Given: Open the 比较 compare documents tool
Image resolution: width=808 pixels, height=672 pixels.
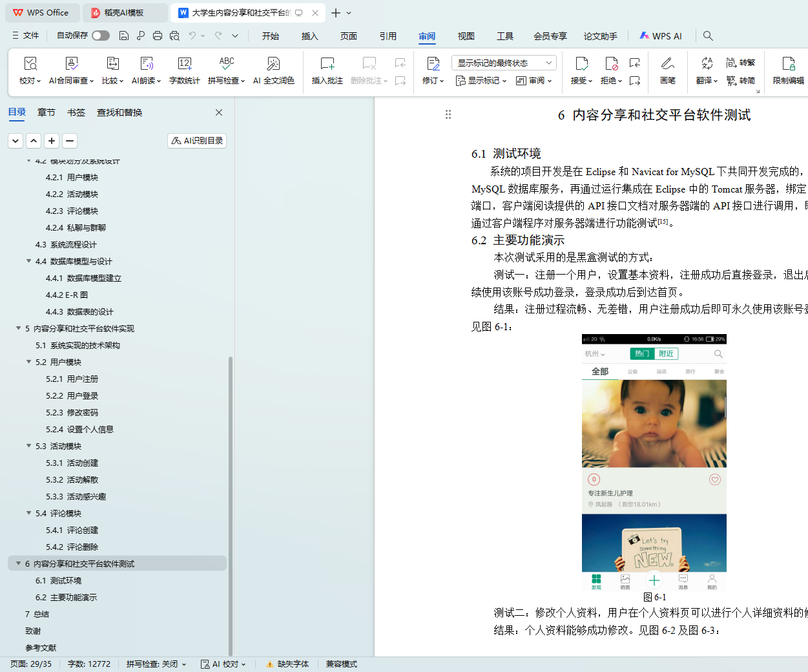Looking at the screenshot, I should [x=112, y=70].
